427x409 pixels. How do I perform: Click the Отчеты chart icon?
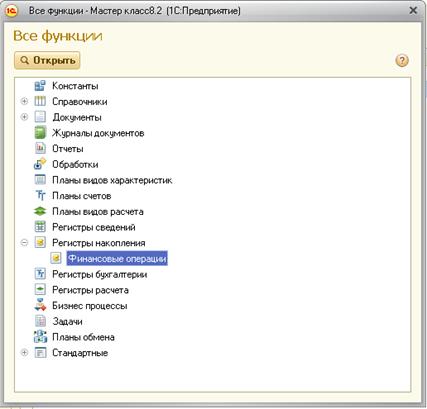pos(40,149)
